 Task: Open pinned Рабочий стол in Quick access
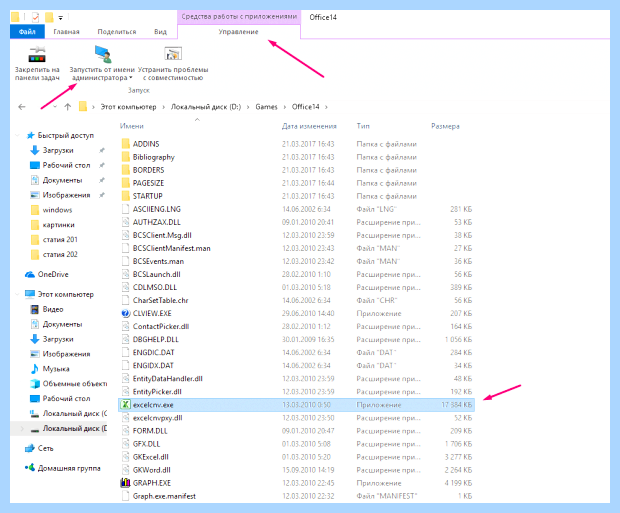pos(66,165)
